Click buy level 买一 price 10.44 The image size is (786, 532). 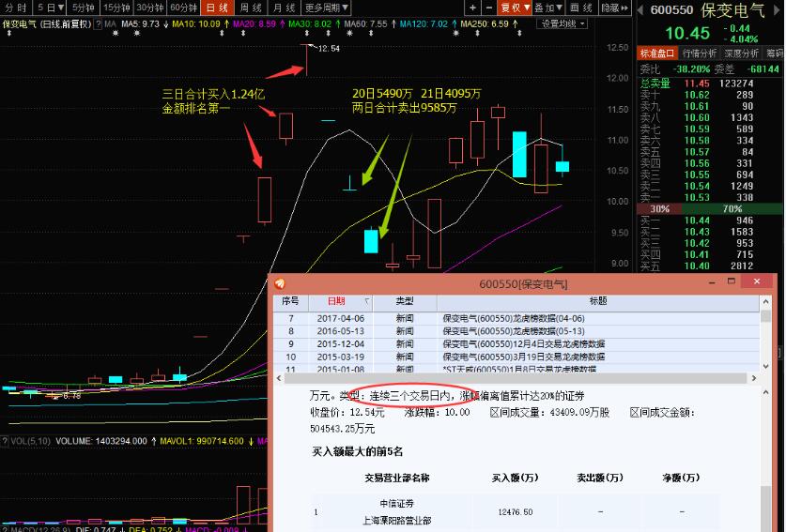tap(697, 220)
